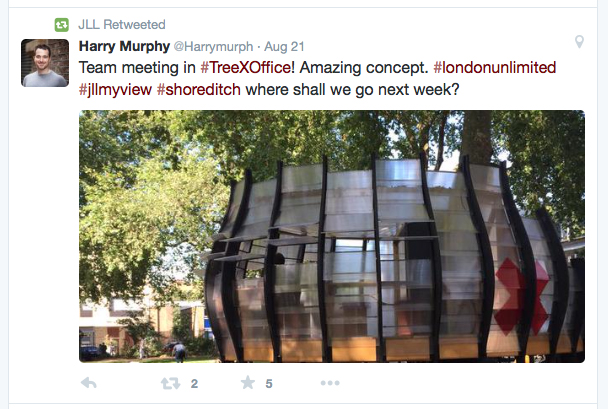Click the text 'where shall we go next week?'
The image size is (608, 409).
352,90
